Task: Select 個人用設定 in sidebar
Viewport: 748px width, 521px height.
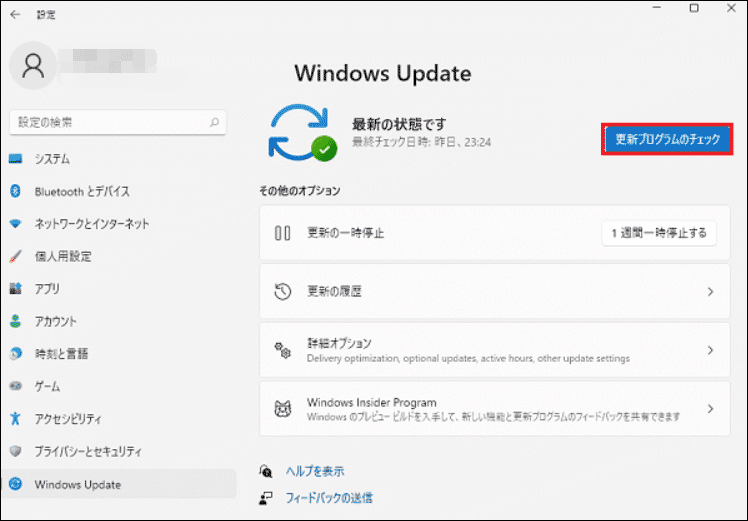Action: pyautogui.click(x=118, y=256)
